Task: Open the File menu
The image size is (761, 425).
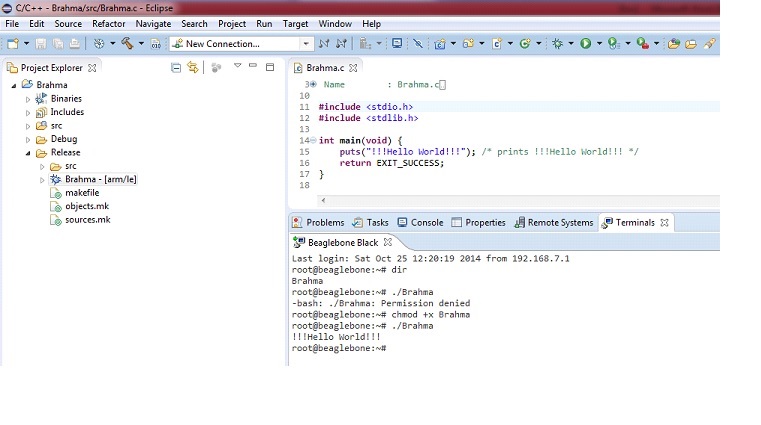Action: click(12, 24)
